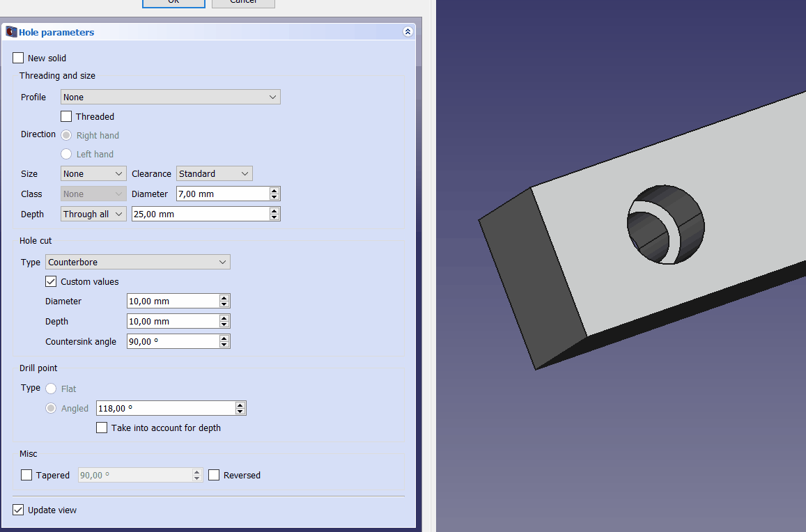Click the disabled Tapered angle field
Image resolution: width=806 pixels, height=532 pixels.
[x=135, y=475]
